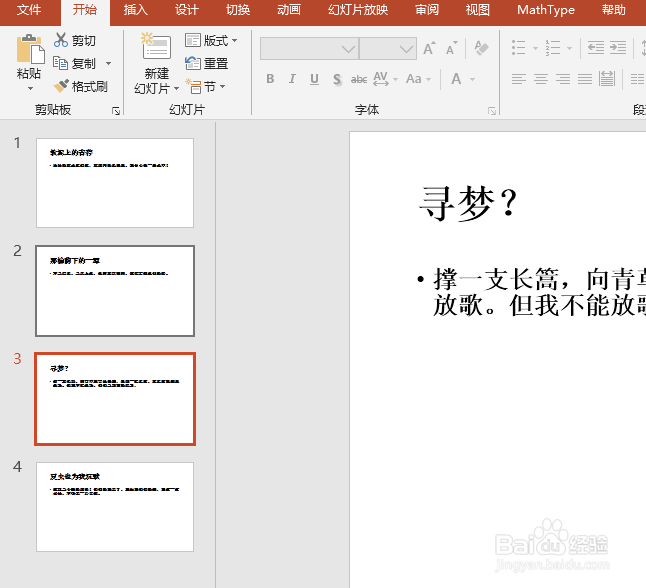Open the Clipboard pane launcher
This screenshot has height=588, width=646.
[x=116, y=110]
